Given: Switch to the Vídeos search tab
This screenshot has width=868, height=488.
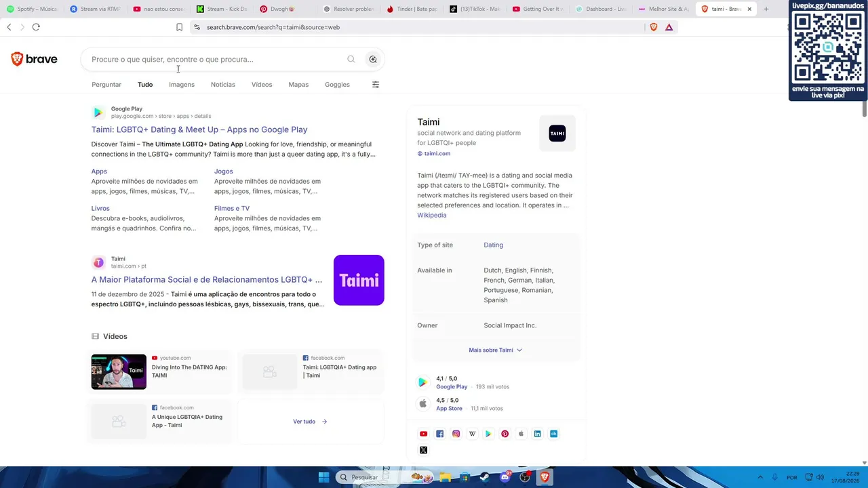Looking at the screenshot, I should 262,85.
